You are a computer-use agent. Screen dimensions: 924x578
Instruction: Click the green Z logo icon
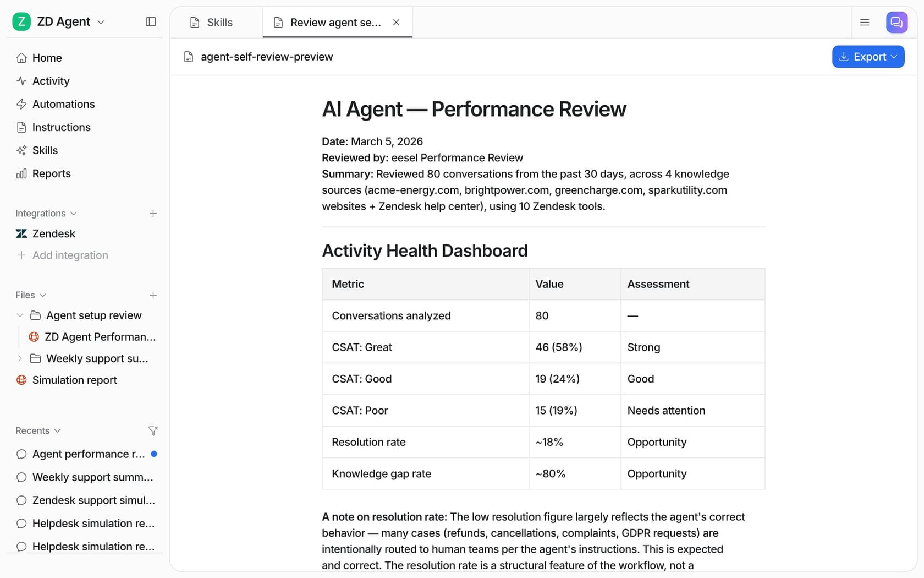point(21,21)
